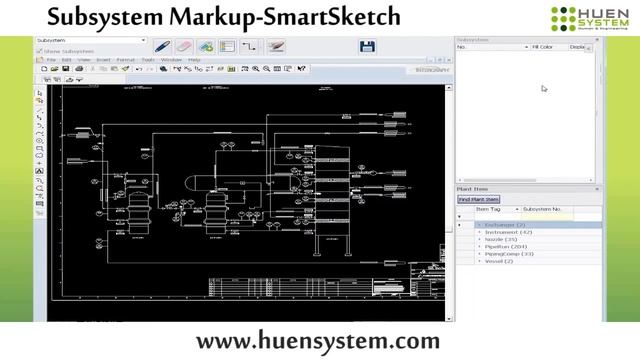Open the Window menu

pyautogui.click(x=171, y=60)
